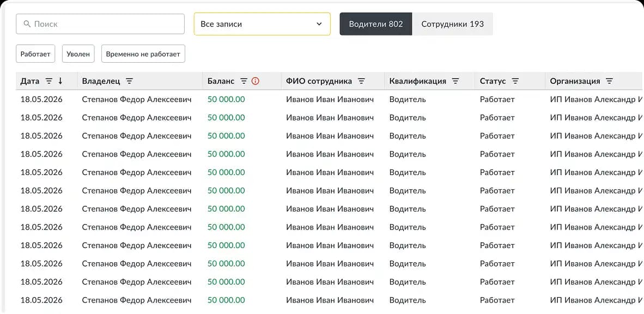Screen dimensions: 644x314
Task: Switch to the Сотрудники 193 tab
Action: pyautogui.click(x=453, y=24)
